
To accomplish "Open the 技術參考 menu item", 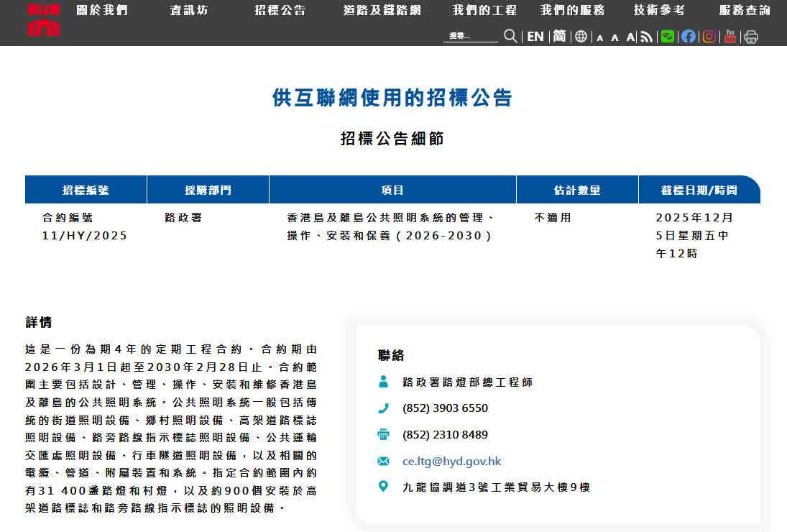I will (659, 10).
